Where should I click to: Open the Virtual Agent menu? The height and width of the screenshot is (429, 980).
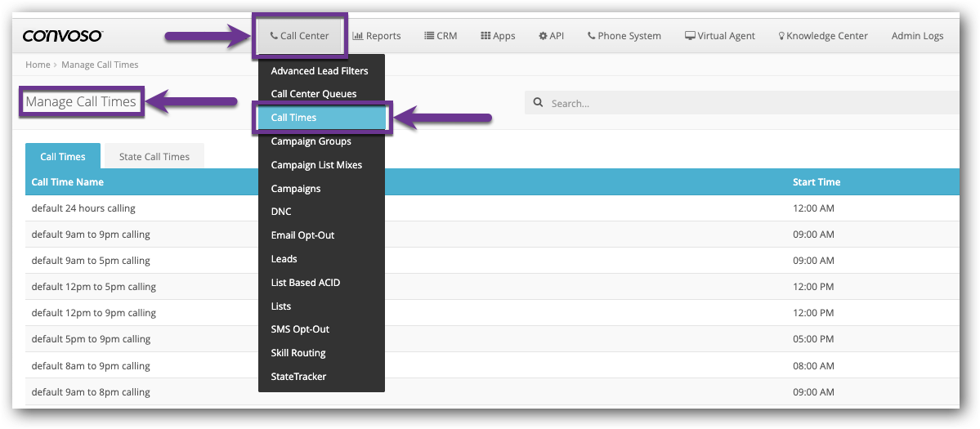tap(719, 36)
